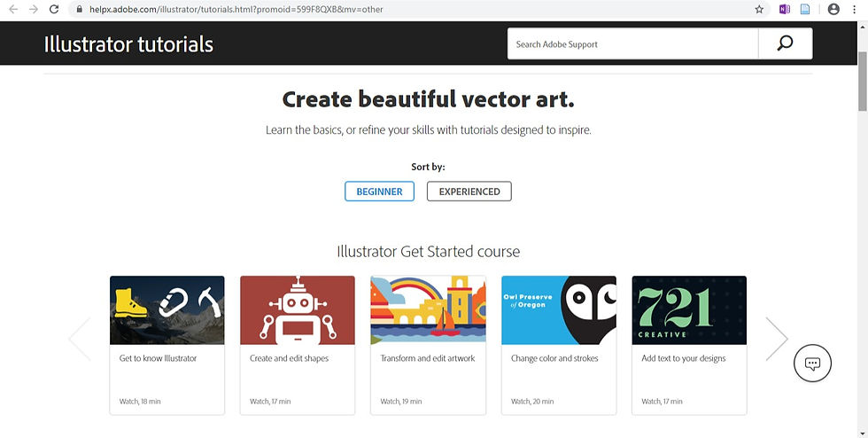Open the OneNote extension icon
This screenshot has width=868, height=438.
[785, 10]
